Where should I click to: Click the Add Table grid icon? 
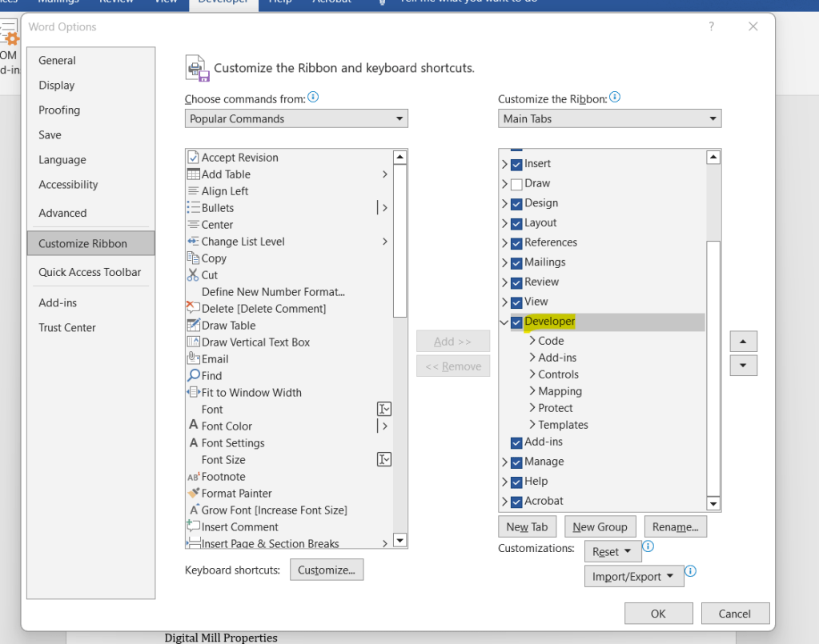coord(193,174)
